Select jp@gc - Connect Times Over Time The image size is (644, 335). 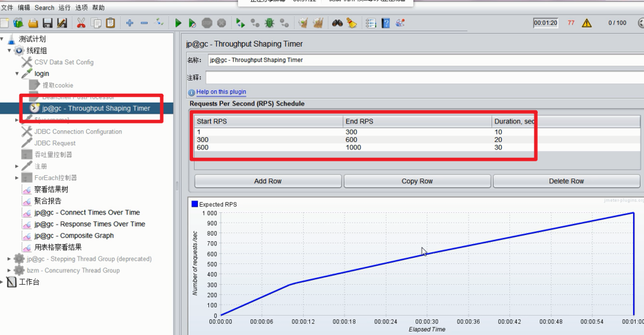click(x=87, y=212)
